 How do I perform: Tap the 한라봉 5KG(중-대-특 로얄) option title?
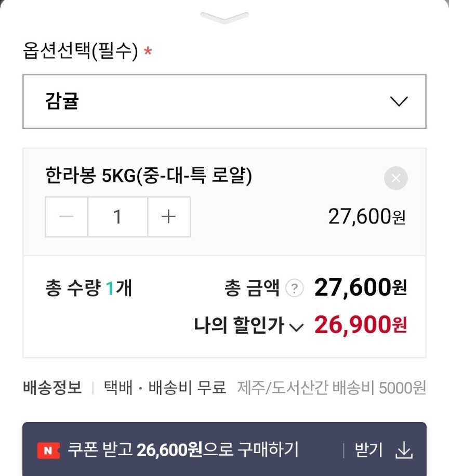(x=149, y=176)
